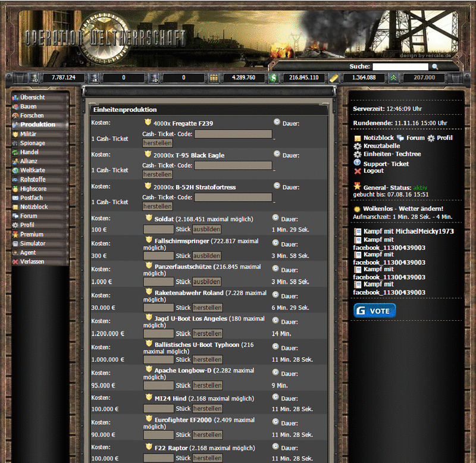Click the Cash-Ticket-Code field for T-95 Black Eagle
476x463 pixels.
pos(233,165)
